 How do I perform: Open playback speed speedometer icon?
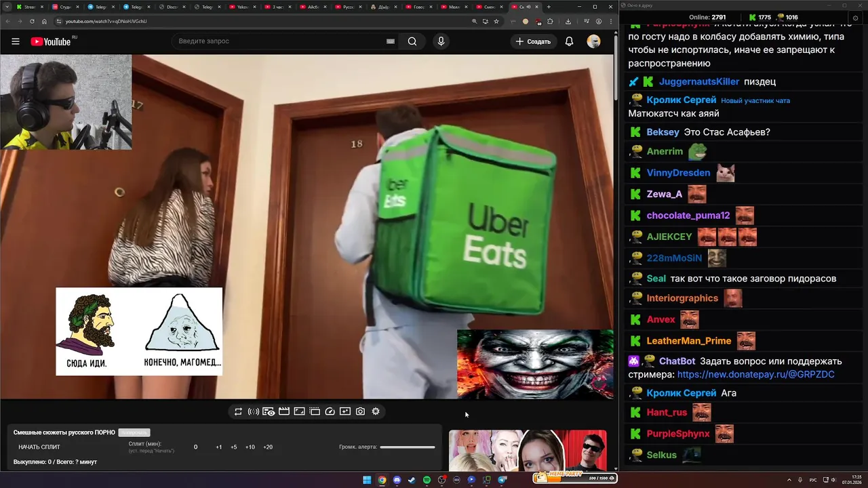tap(330, 411)
